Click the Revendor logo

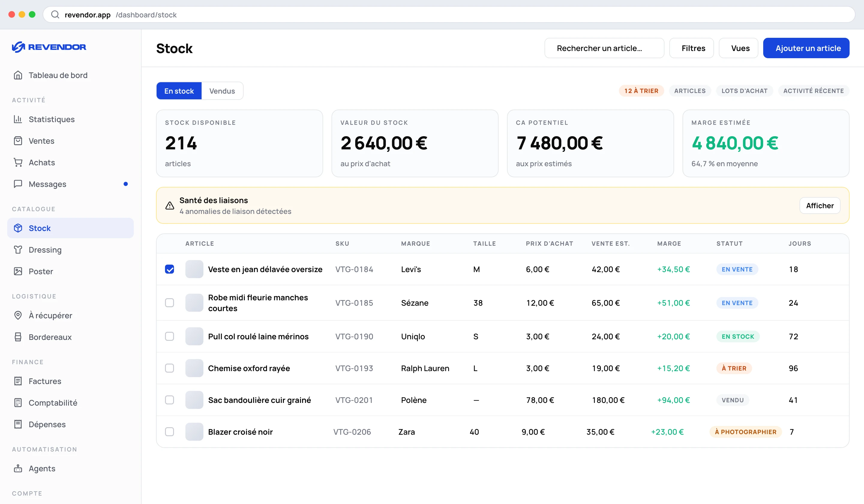(x=49, y=47)
